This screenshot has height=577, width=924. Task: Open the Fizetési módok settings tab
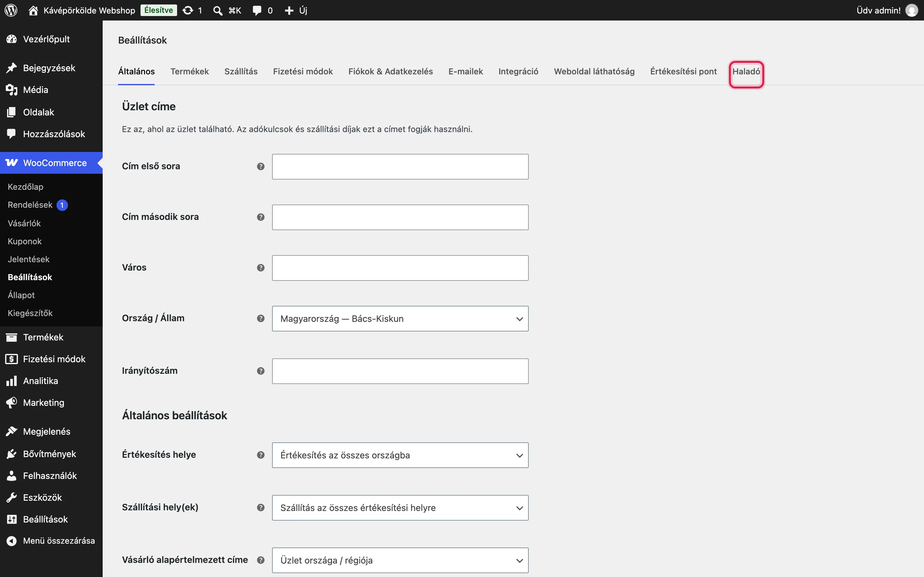point(303,71)
